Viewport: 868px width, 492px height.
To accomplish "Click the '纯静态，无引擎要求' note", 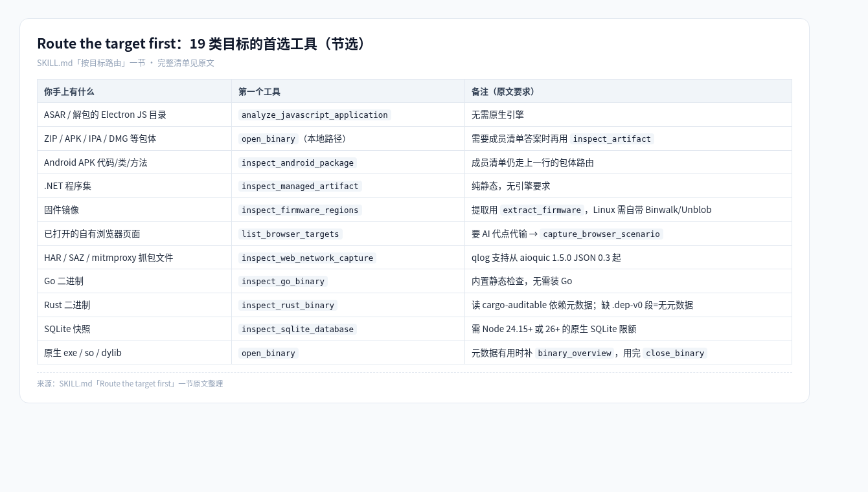I will click(510, 186).
